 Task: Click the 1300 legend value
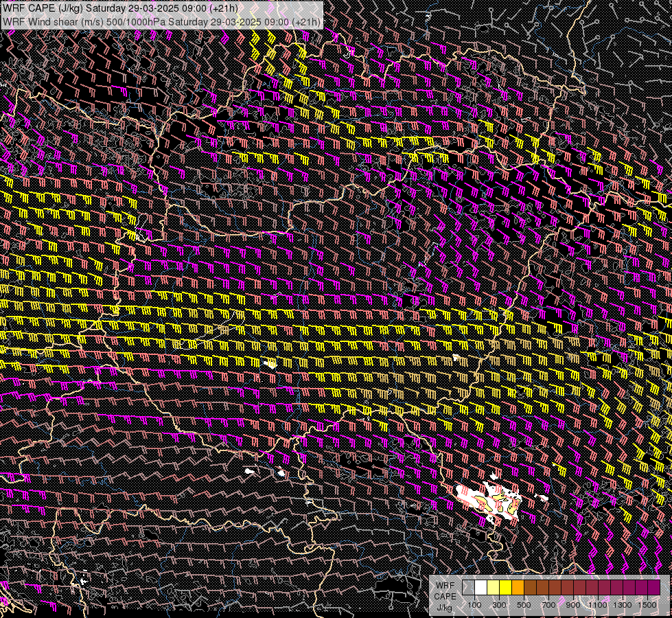(623, 605)
